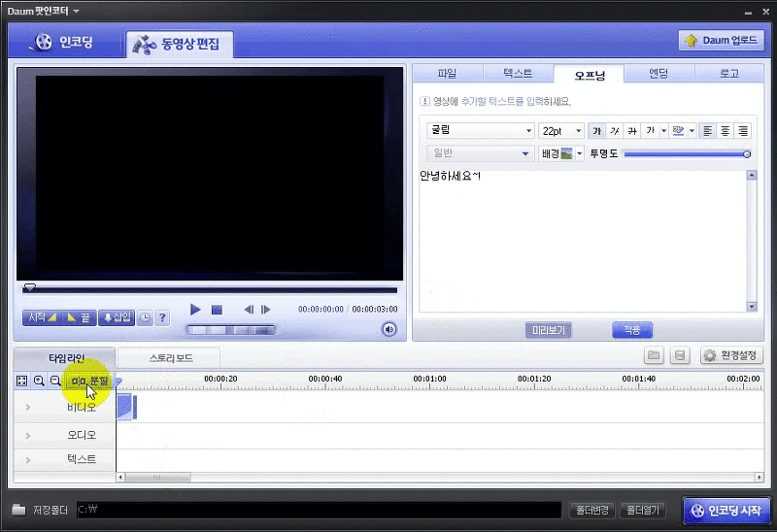Select the 오프닝 tab
Image resolution: width=777 pixels, height=532 pixels.
click(x=590, y=75)
